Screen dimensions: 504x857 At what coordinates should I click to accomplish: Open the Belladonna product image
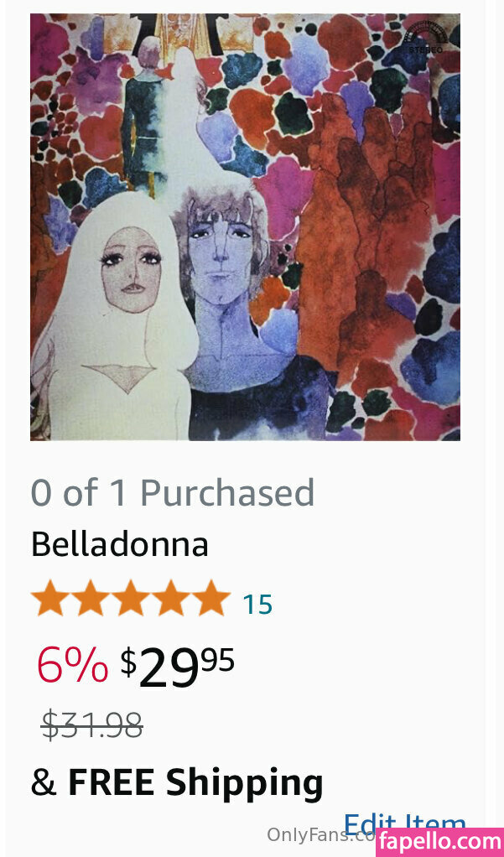[245, 226]
